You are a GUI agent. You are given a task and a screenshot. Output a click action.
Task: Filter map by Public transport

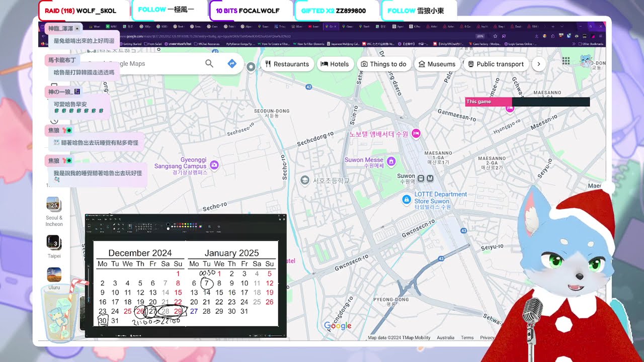pos(496,64)
